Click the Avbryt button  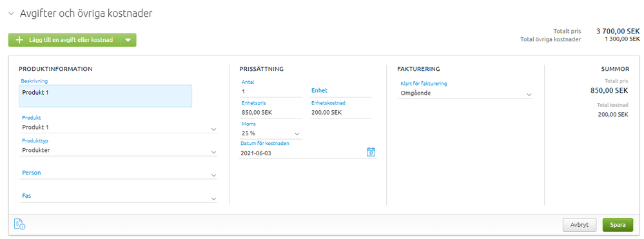pos(580,225)
